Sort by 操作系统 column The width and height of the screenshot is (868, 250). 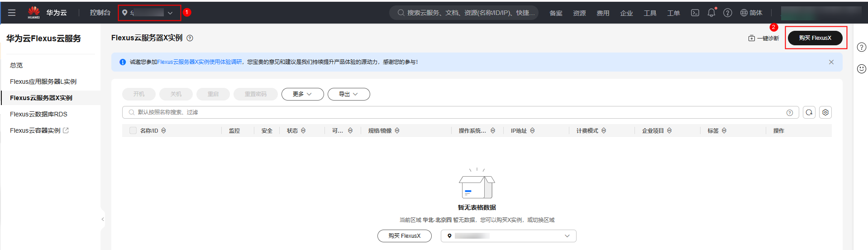pos(493,130)
